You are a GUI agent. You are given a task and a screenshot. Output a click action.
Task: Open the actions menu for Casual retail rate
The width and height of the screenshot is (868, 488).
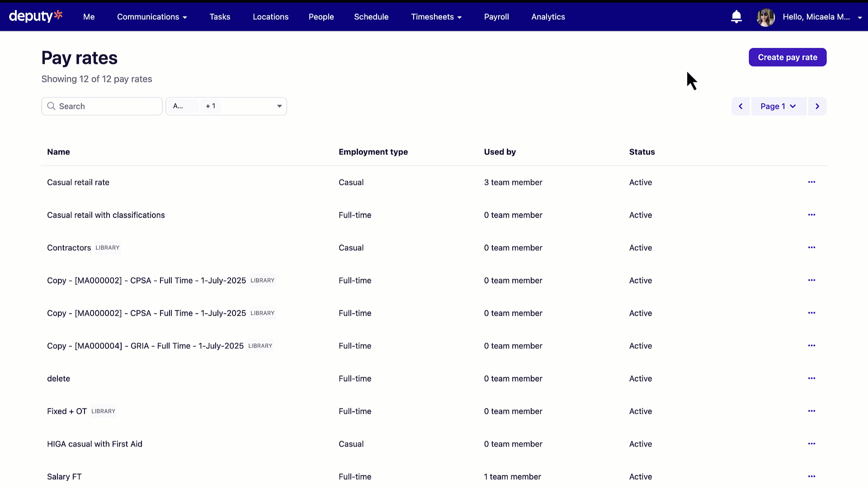click(x=811, y=182)
